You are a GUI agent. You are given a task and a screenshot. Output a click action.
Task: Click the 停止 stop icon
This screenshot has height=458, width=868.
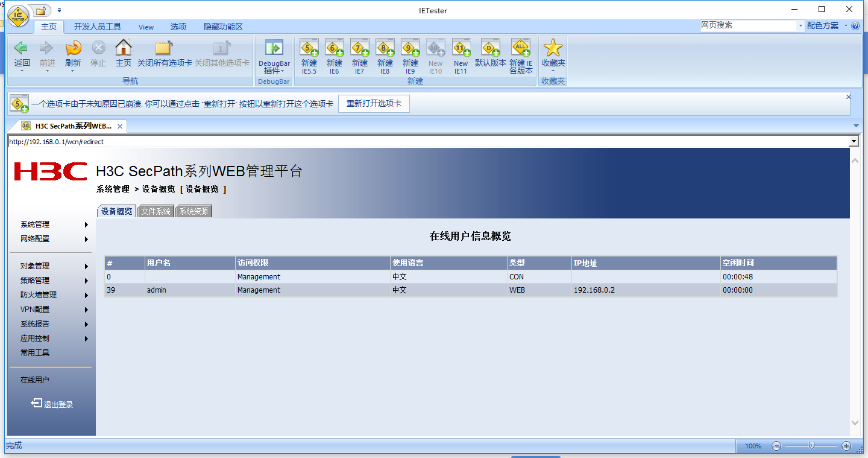[98, 48]
